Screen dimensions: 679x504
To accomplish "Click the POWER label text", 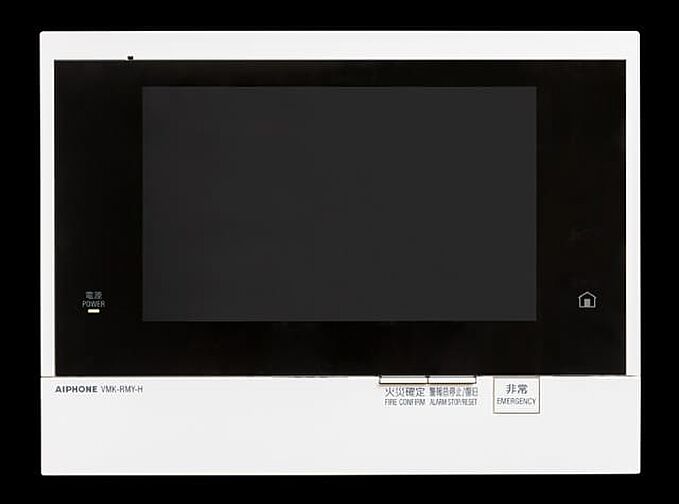I will 93,304.
